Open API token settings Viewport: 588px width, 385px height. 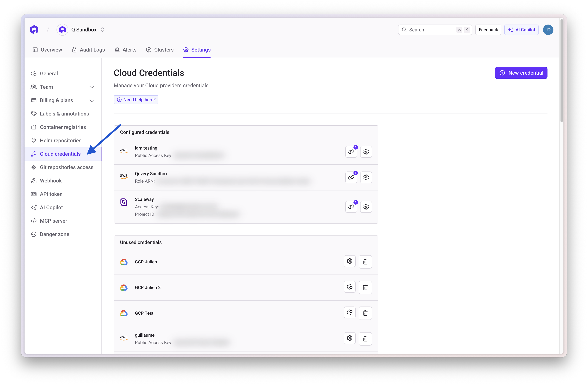(x=63, y=194)
